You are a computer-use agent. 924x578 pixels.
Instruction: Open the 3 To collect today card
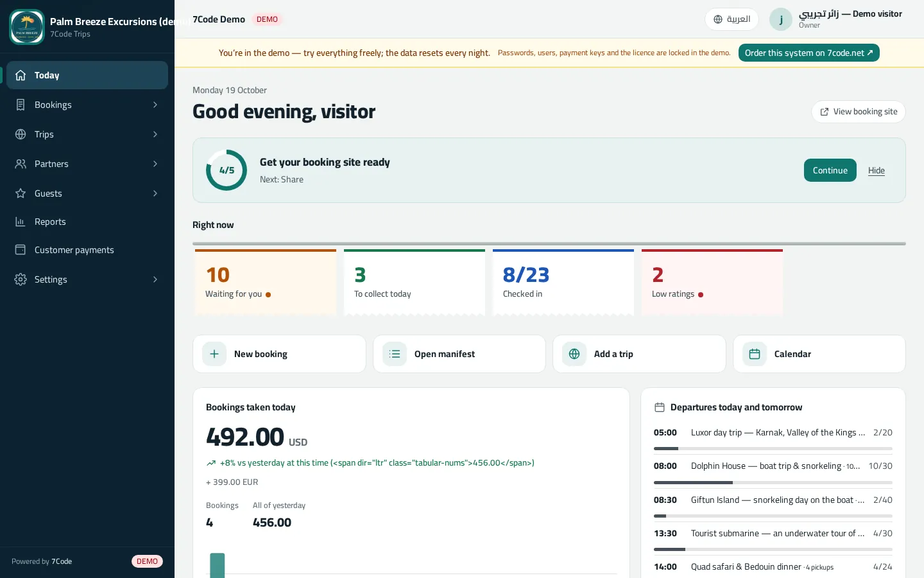(x=415, y=282)
